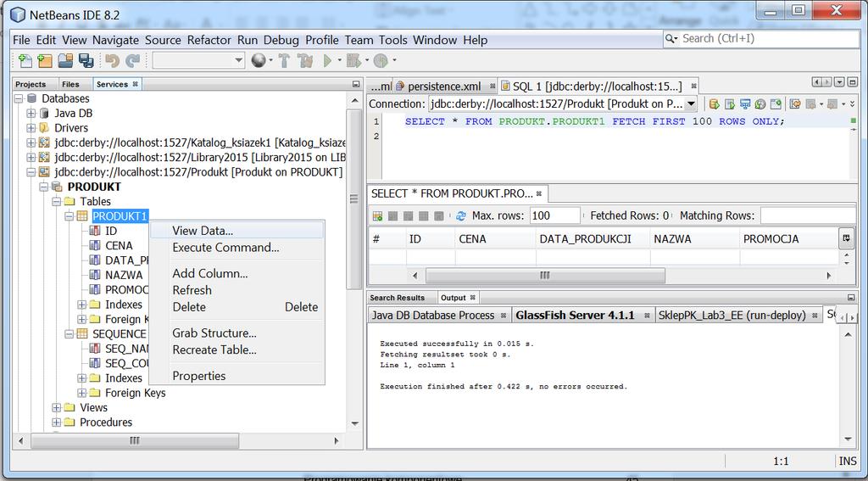Maximize the editor window icon

click(x=851, y=82)
